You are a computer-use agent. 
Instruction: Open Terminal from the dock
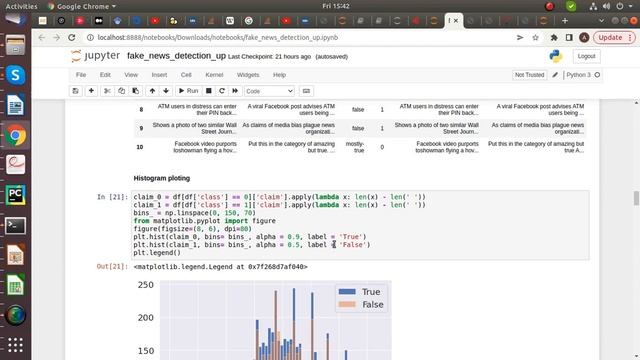[16, 225]
